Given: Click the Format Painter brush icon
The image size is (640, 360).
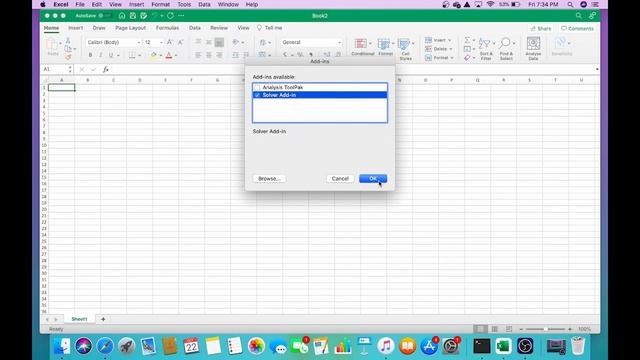Looking at the screenshot, I should (68, 57).
